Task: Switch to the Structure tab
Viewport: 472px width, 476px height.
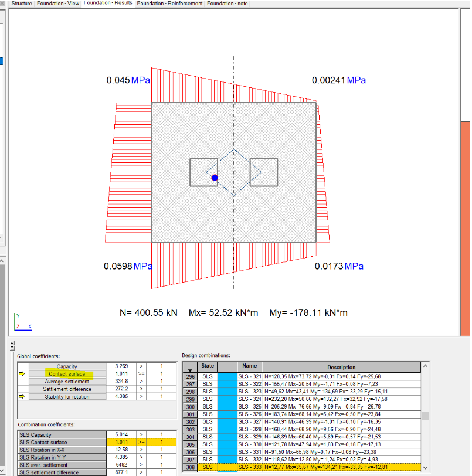Action: pos(21,3)
